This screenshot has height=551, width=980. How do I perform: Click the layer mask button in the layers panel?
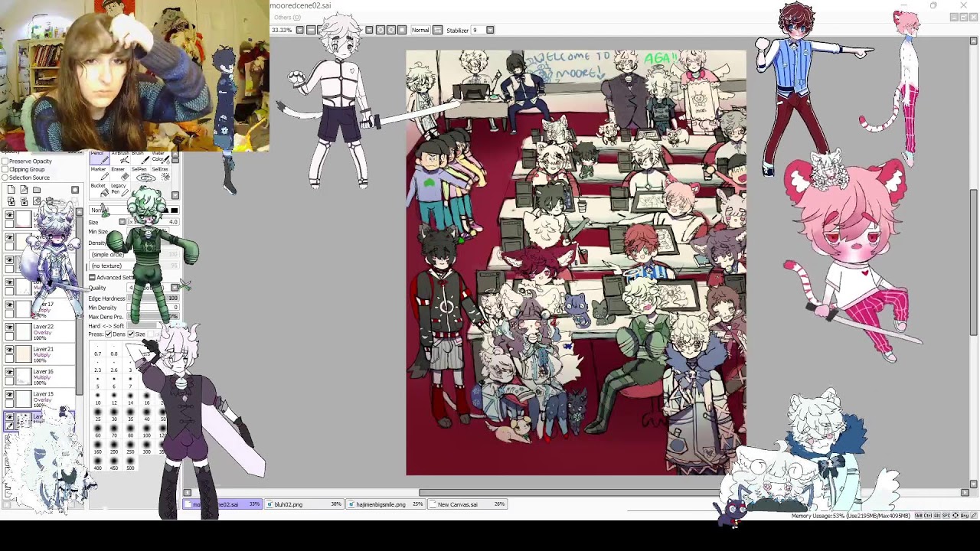coord(75,190)
